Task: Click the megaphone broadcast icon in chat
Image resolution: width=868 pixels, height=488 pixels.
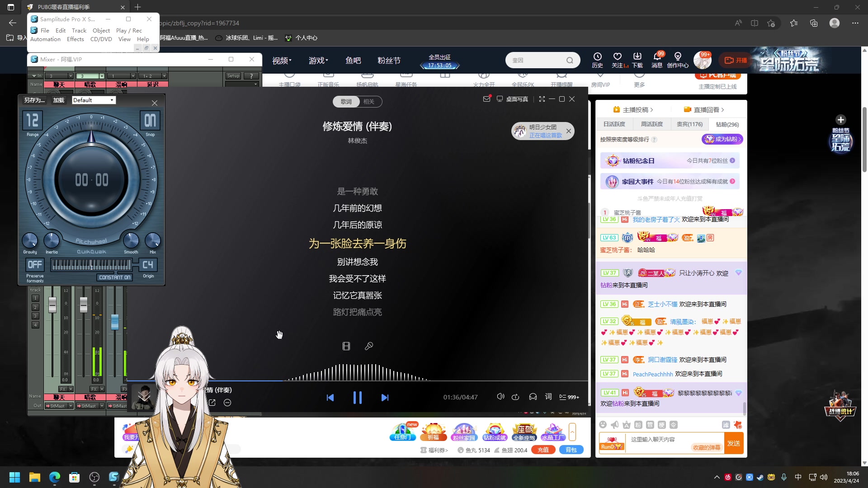Action: click(x=614, y=425)
